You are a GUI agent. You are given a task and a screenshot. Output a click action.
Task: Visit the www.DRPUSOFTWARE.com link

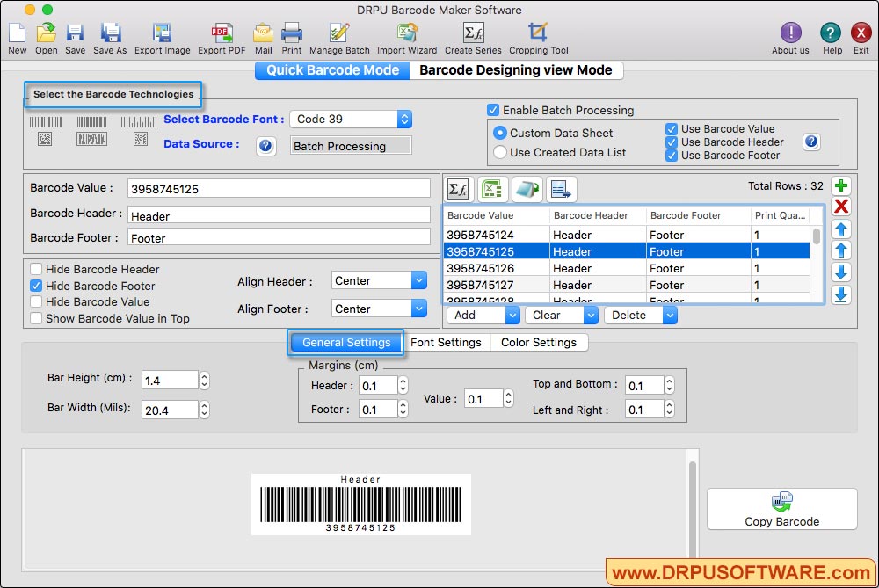point(738,572)
